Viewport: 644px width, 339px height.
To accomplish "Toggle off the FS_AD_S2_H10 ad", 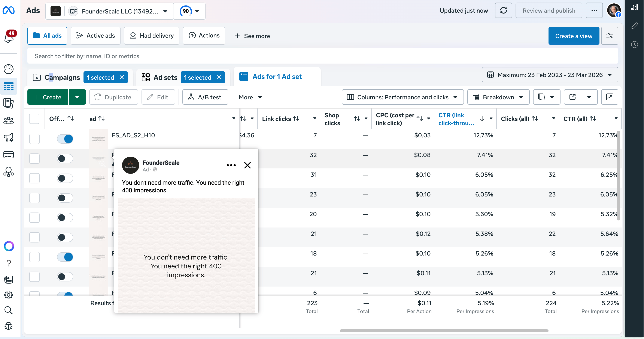I will coord(65,139).
